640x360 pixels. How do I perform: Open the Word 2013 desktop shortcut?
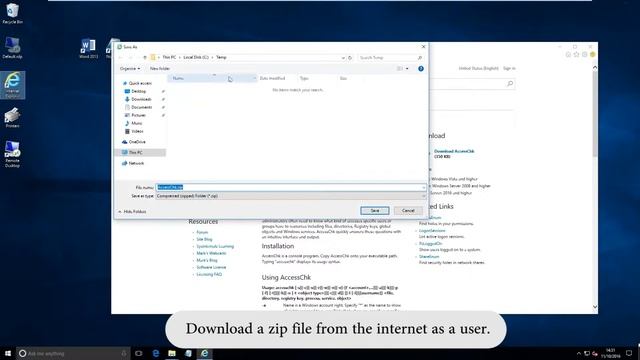coord(89,49)
